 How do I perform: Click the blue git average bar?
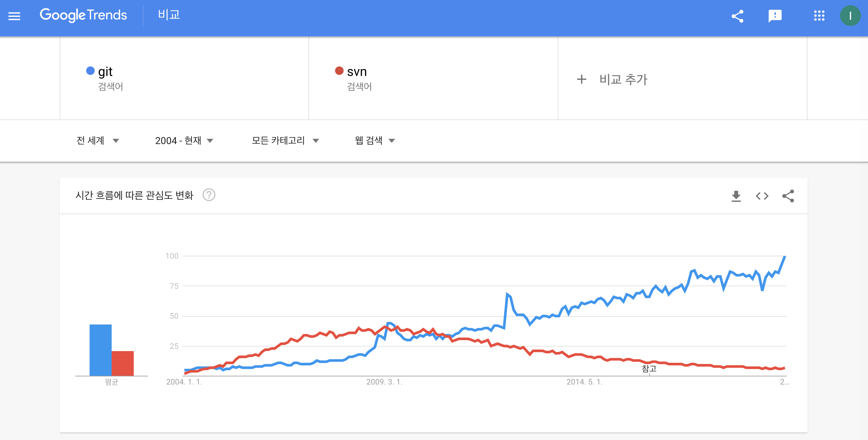(x=100, y=350)
